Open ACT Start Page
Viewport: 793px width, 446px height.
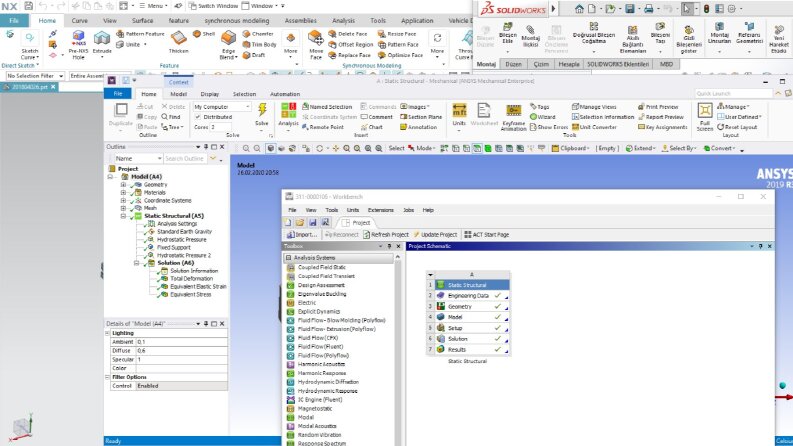click(487, 235)
